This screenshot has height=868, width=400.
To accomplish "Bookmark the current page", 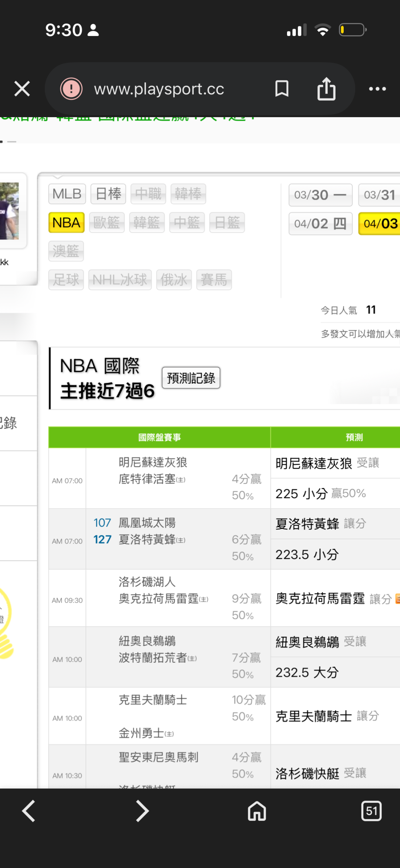I will (x=282, y=89).
